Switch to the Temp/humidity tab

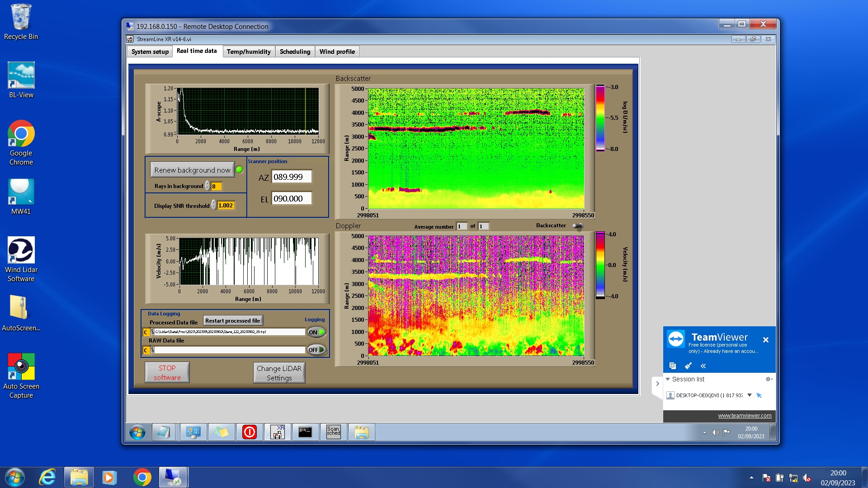(x=249, y=52)
